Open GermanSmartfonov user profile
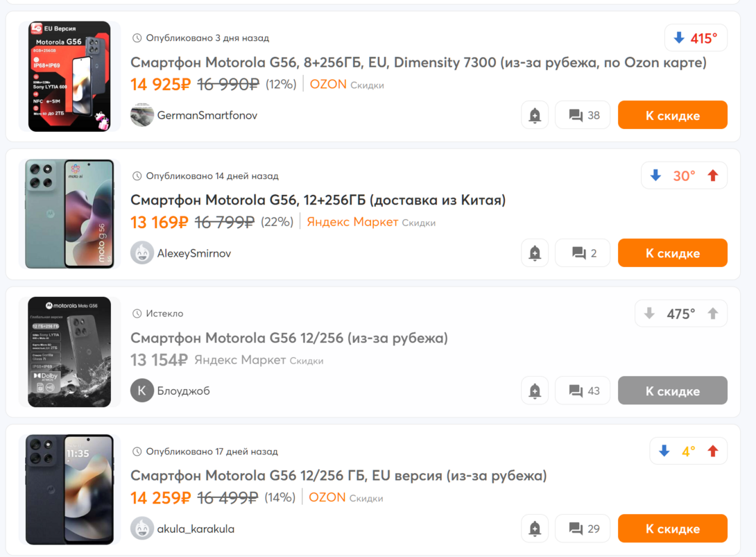756x557 pixels. 207,115
